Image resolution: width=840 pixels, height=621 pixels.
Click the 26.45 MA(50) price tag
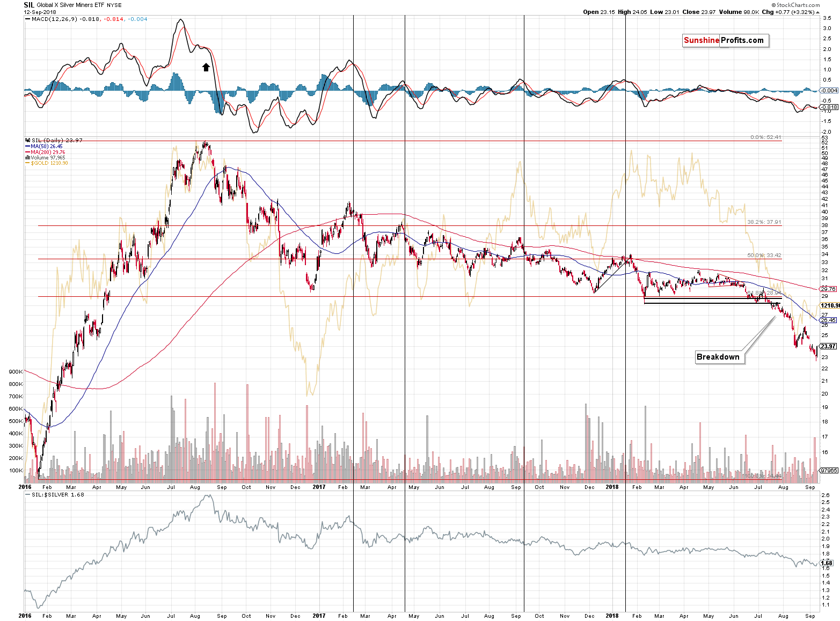[828, 320]
